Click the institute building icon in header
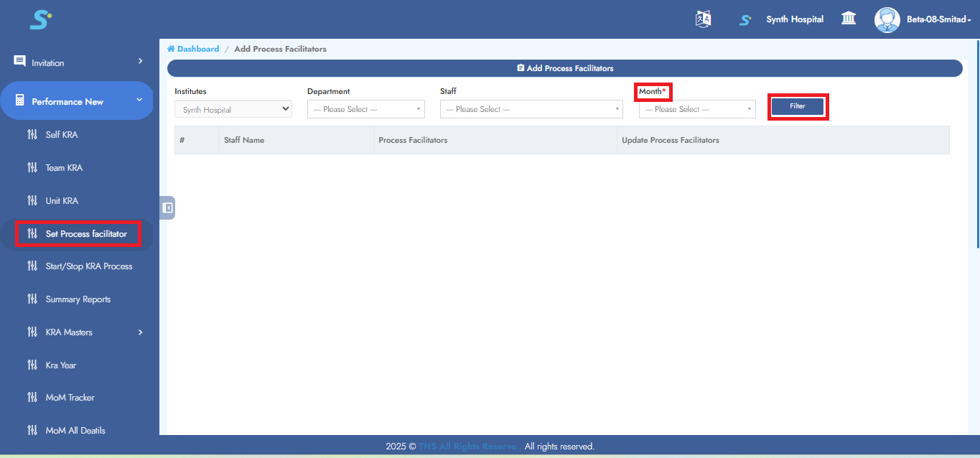The image size is (980, 458). point(849,19)
